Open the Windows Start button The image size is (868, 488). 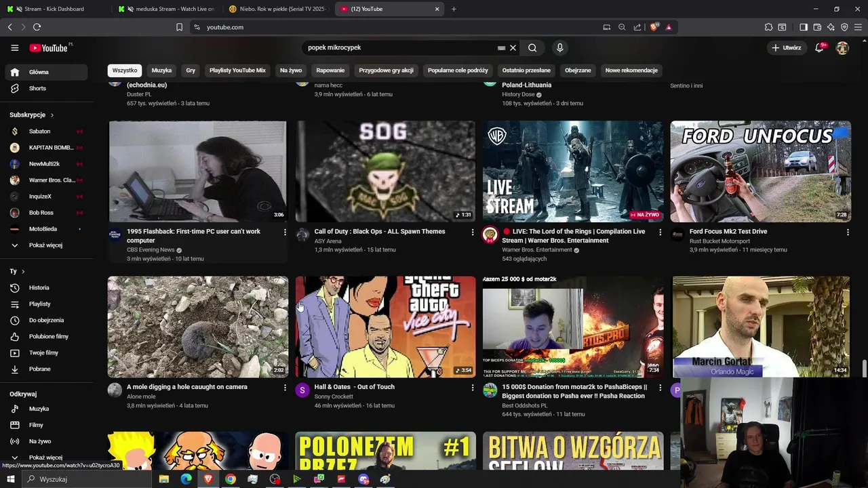[x=10, y=479]
